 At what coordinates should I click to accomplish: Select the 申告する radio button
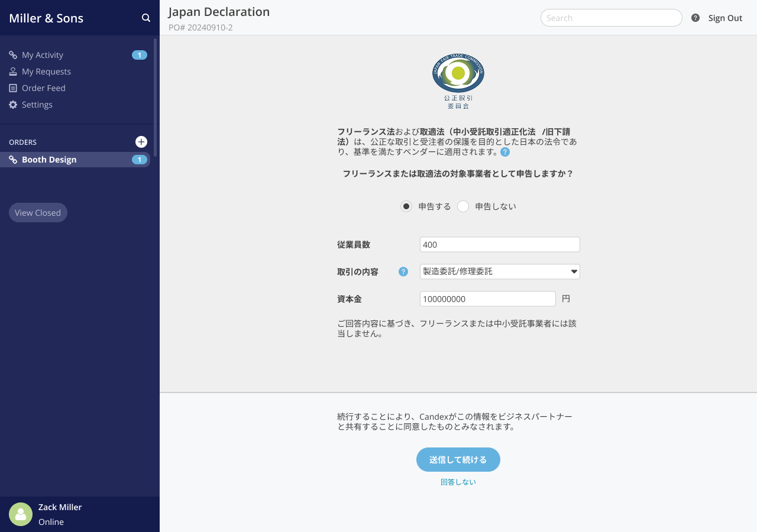[406, 206]
